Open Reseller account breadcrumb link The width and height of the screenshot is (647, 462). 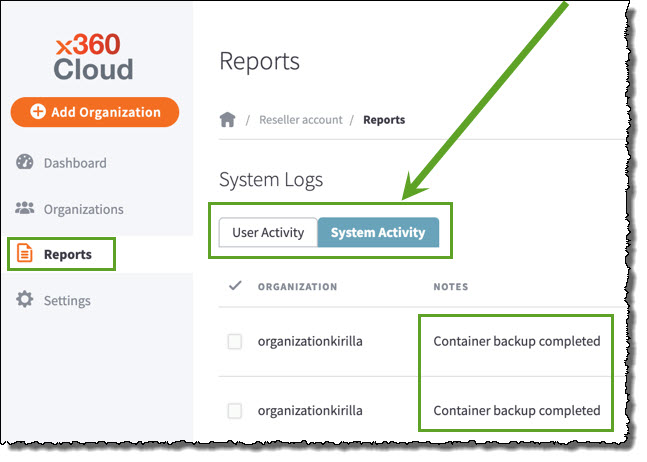300,120
